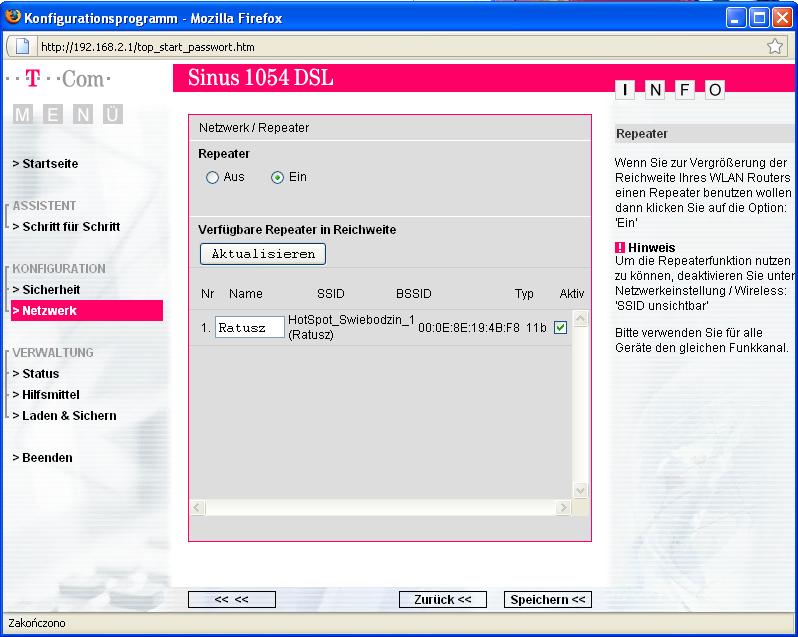Click the repeater list scroll down arrow
The width and height of the screenshot is (798, 637).
[x=580, y=490]
